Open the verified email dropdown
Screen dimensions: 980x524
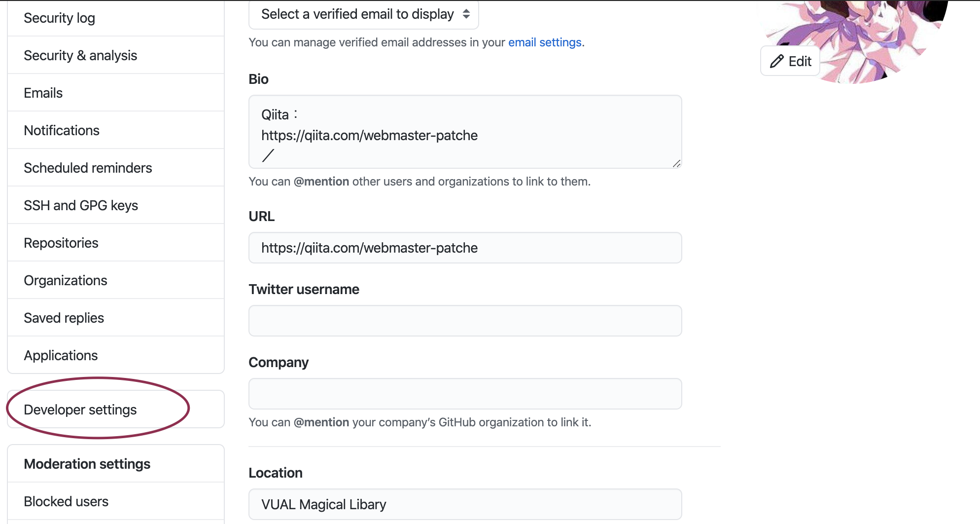pos(364,14)
